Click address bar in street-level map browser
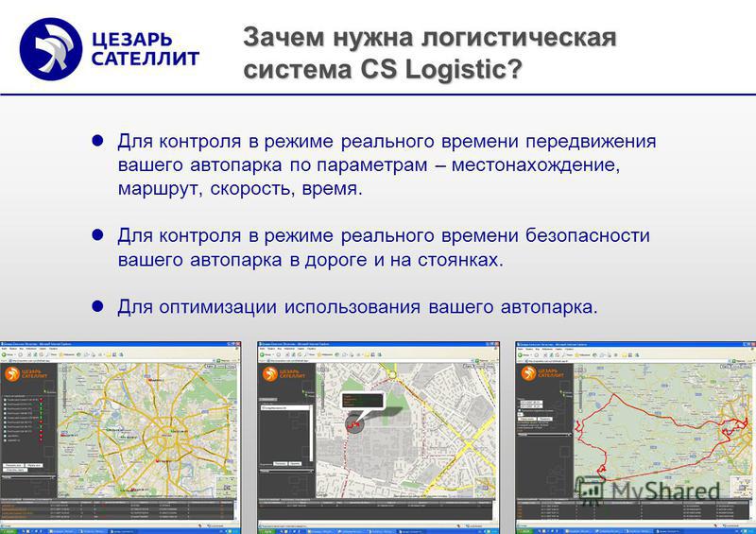756x534 pixels. click(369, 361)
